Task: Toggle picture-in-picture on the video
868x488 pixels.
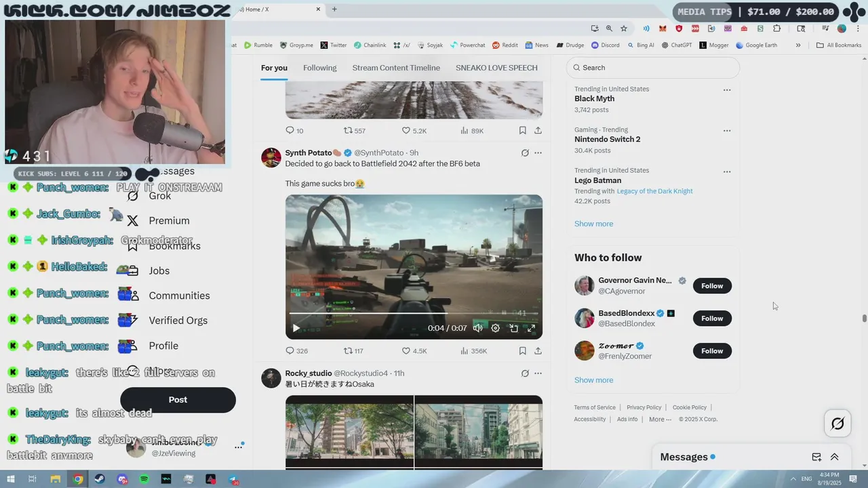Action: [513, 328]
